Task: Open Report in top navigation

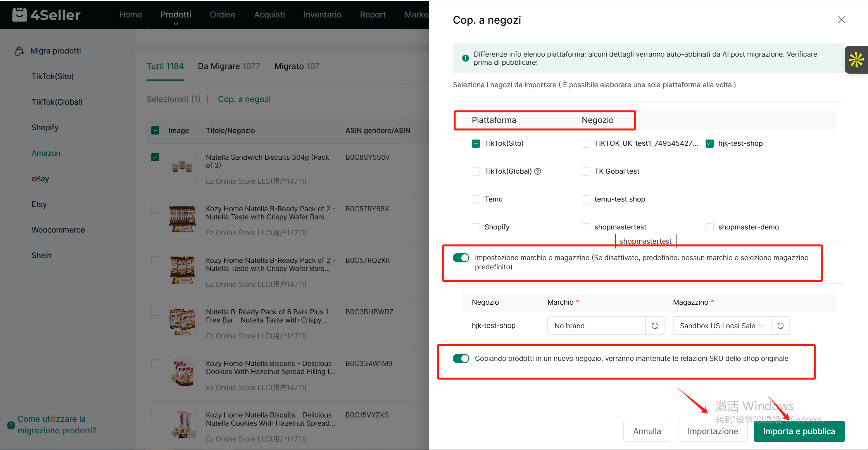Action: click(373, 15)
